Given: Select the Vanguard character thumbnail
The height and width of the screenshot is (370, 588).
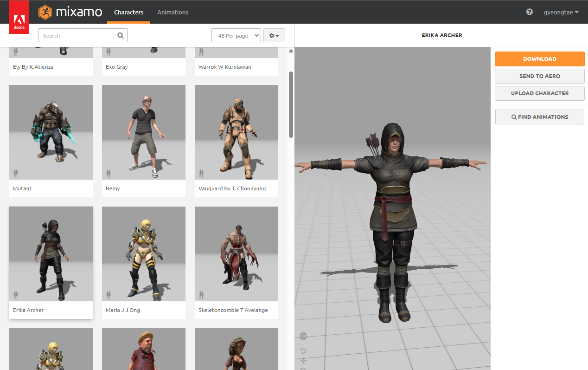Looking at the screenshot, I should pos(236,132).
